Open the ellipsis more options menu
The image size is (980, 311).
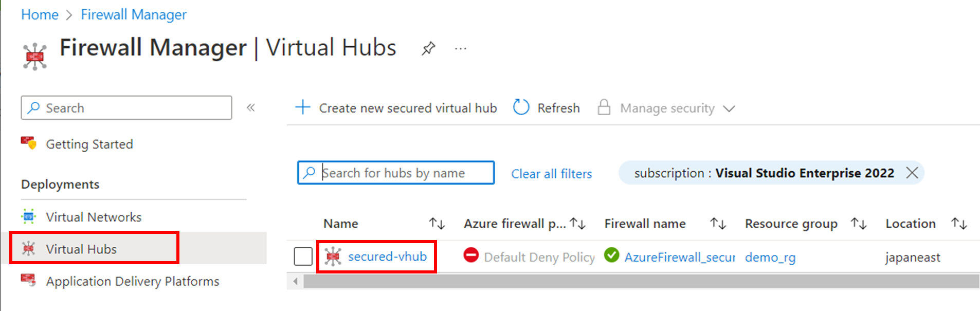click(461, 49)
